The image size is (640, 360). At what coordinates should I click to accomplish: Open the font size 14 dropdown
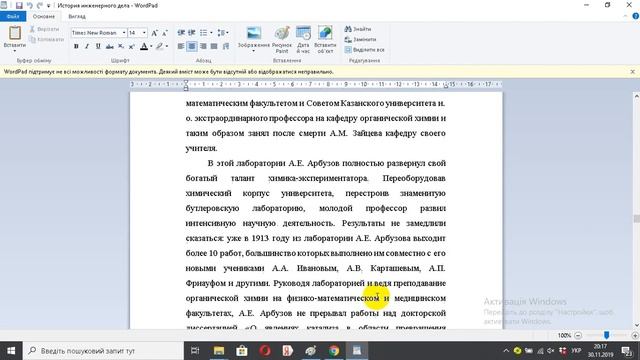coord(144,33)
